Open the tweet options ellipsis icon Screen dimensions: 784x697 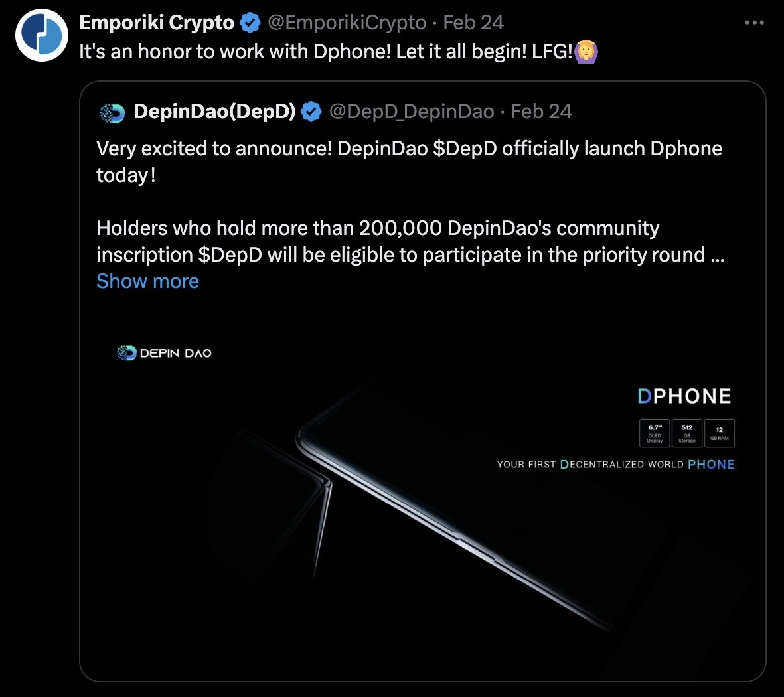tap(754, 22)
